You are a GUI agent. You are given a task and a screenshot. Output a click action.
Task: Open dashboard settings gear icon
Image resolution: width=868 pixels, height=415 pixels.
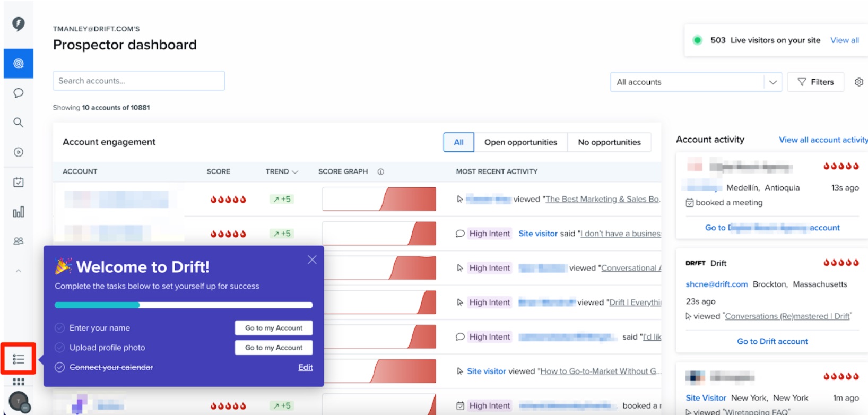point(859,82)
